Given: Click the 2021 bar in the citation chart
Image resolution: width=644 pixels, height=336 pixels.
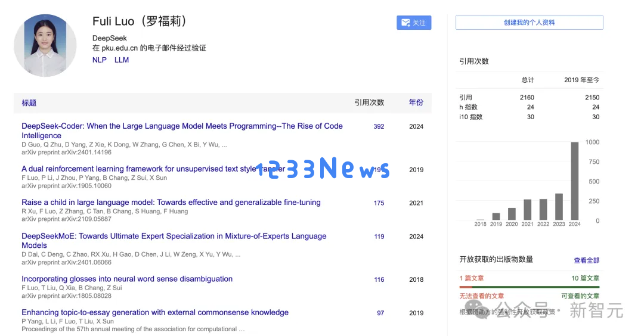Looking at the screenshot, I should 527,210.
